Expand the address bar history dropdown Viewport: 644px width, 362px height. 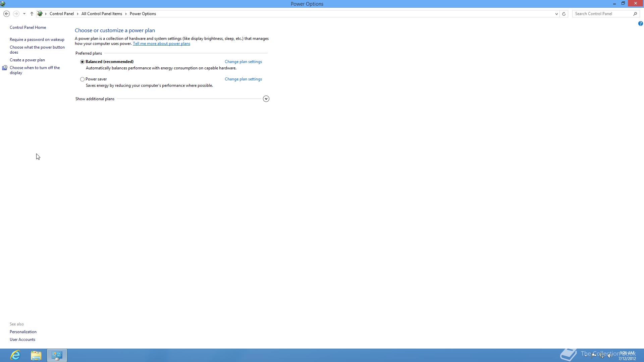(556, 14)
